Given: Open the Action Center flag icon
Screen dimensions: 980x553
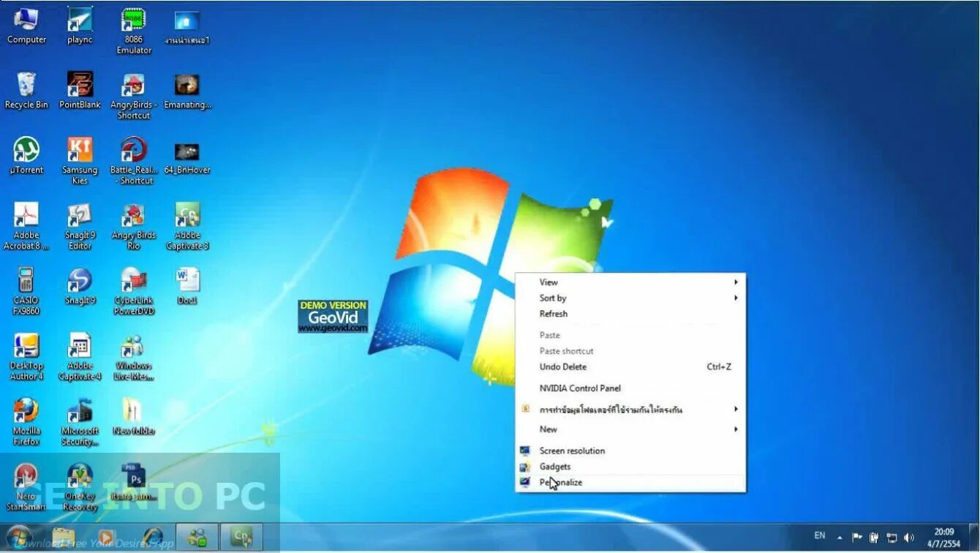Looking at the screenshot, I should pyautogui.click(x=857, y=538).
